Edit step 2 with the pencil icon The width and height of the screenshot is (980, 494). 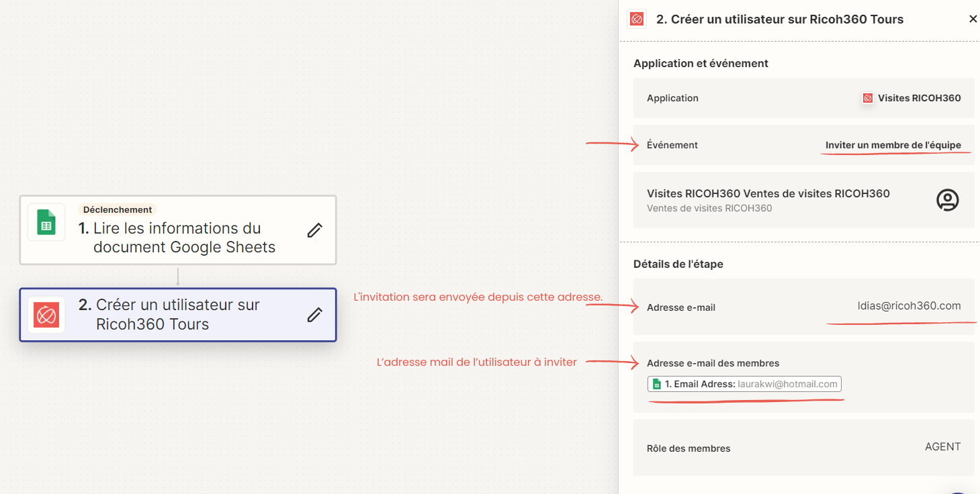coord(314,315)
